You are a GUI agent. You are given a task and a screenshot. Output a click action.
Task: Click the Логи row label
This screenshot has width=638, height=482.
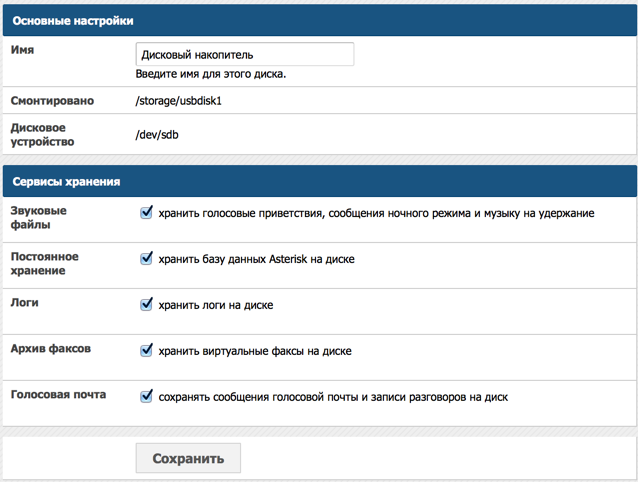click(x=24, y=303)
